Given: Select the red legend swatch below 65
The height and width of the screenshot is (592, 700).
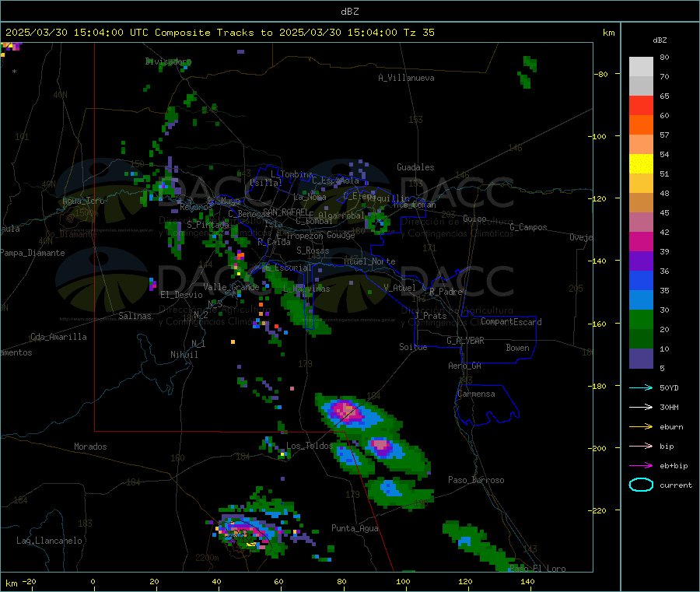Looking at the screenshot, I should click(x=641, y=105).
